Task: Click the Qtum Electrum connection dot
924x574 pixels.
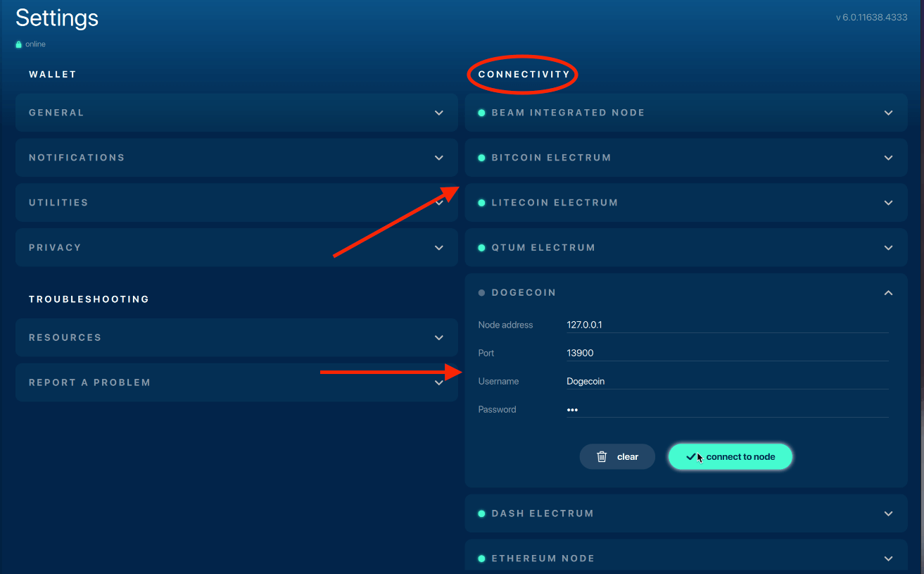Action: pos(481,247)
